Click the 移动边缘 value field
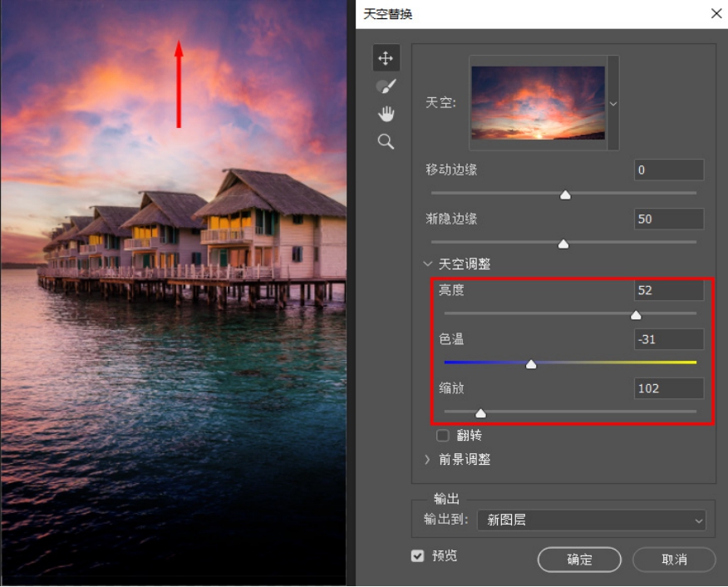The height and width of the screenshot is (587, 728). point(668,170)
